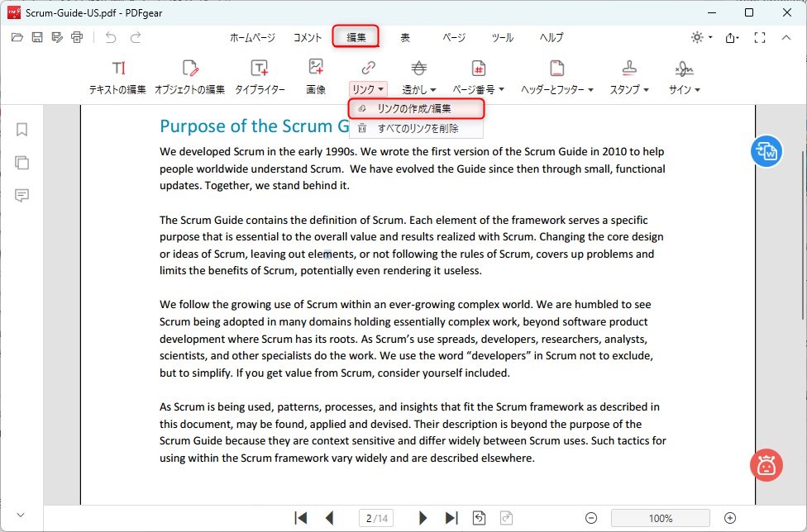Expand the 透かし watermark dropdown
The height and width of the screenshot is (532, 807).
coord(419,89)
